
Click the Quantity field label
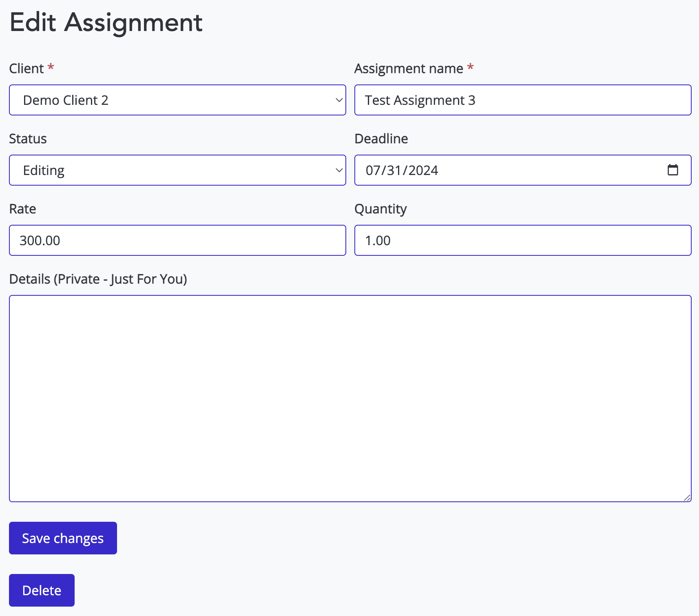click(380, 209)
